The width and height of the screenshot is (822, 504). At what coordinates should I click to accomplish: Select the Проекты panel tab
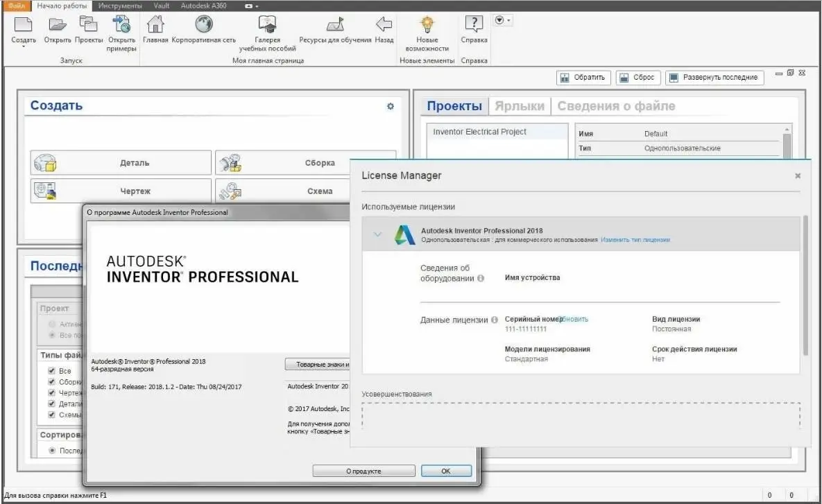point(454,106)
